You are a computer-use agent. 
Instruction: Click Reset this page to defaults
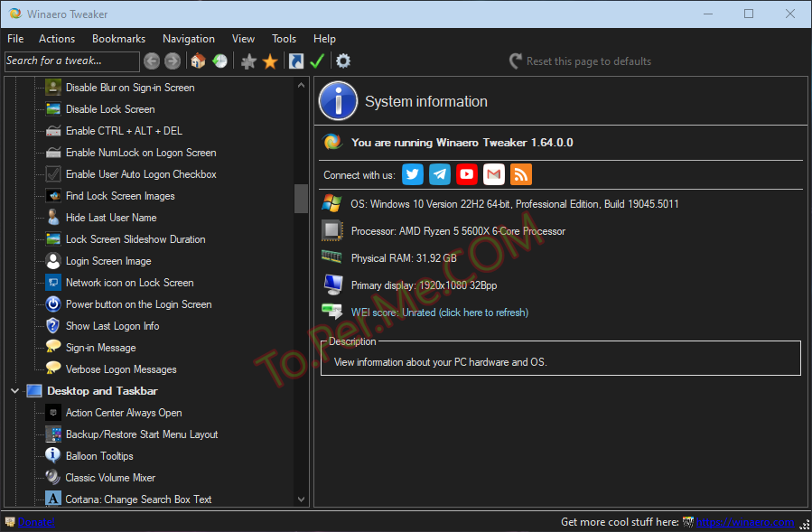pos(588,61)
